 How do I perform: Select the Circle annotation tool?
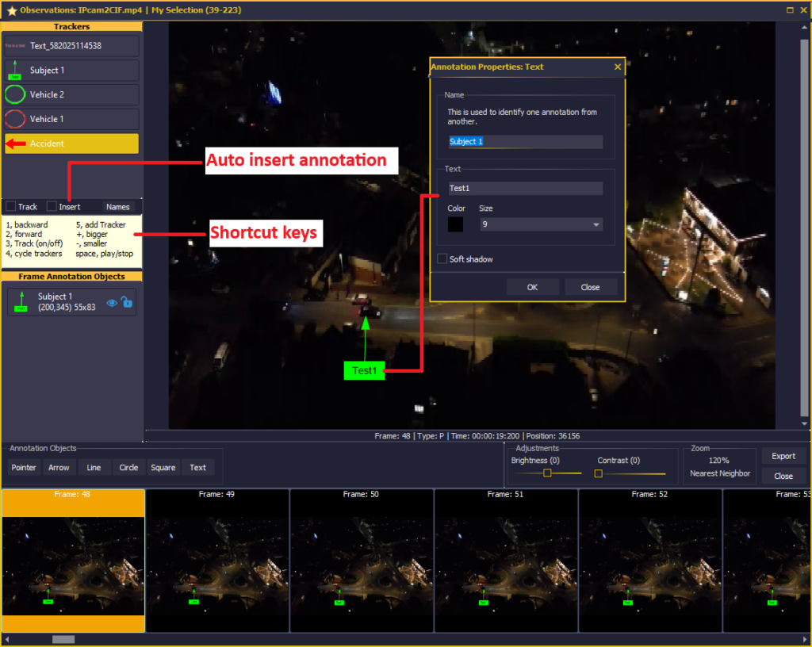[x=128, y=467]
